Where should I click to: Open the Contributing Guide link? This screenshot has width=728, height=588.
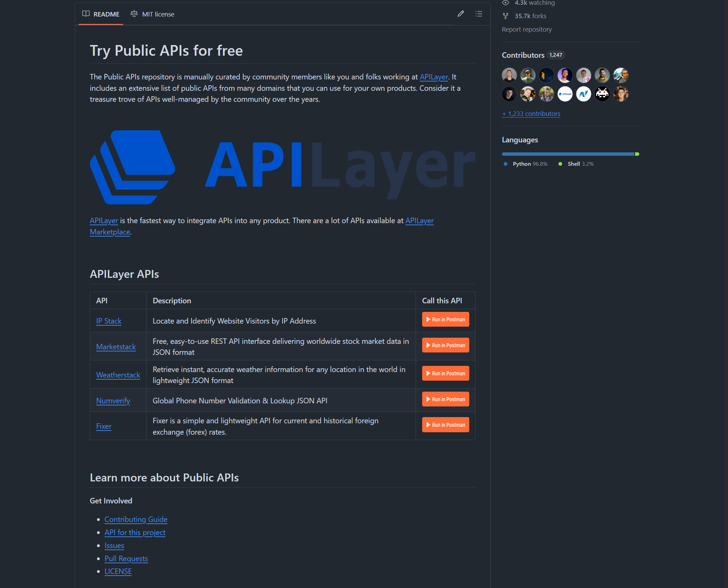click(136, 520)
